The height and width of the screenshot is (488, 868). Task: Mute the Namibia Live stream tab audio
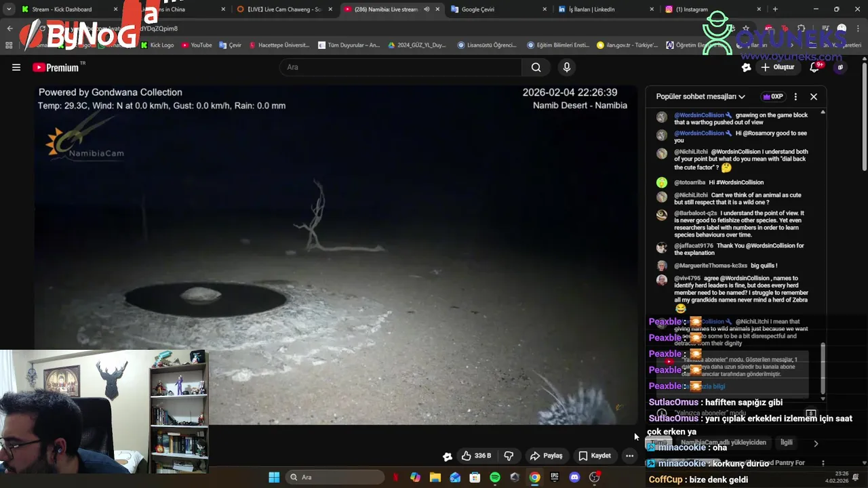coord(427,9)
